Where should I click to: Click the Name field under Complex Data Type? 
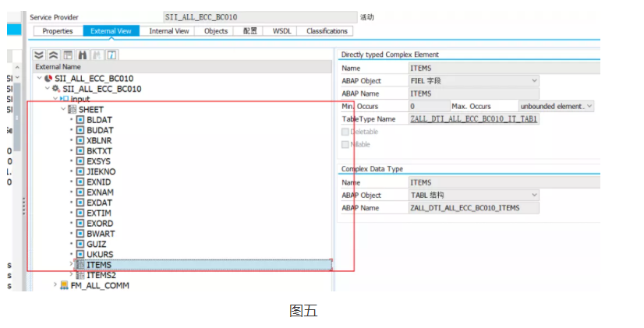pos(504,182)
